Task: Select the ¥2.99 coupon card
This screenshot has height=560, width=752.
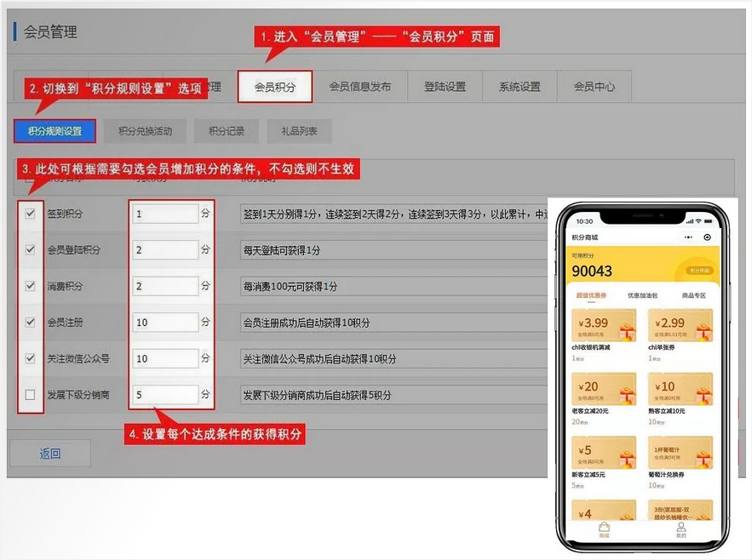Action: tap(680, 326)
